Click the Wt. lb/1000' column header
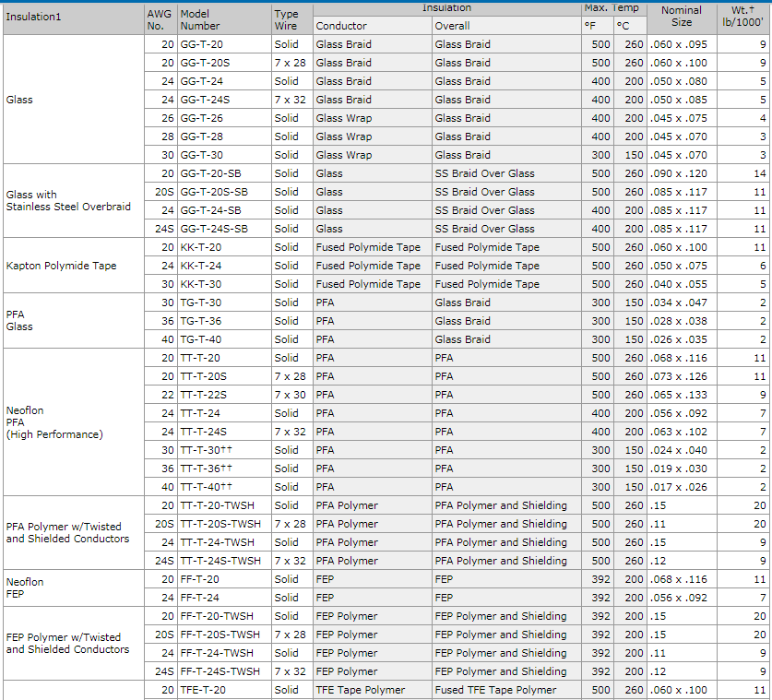The width and height of the screenshot is (772, 700). (743, 18)
